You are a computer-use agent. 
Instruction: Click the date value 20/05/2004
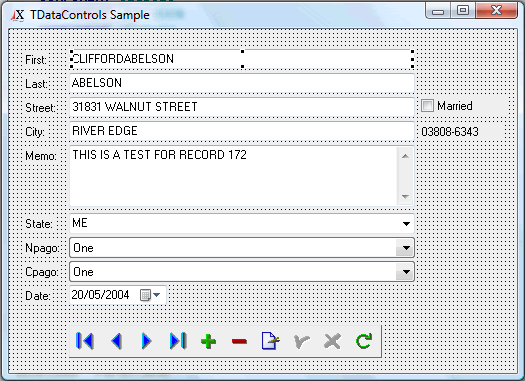tap(100, 295)
